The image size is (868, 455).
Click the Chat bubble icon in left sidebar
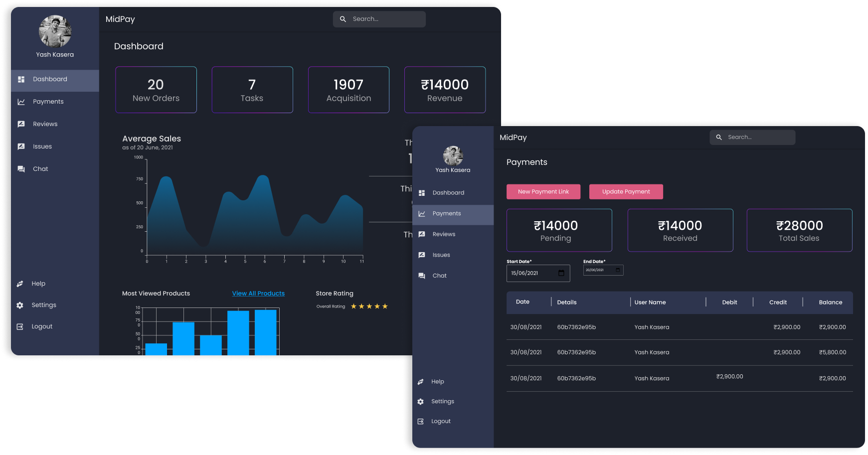pyautogui.click(x=21, y=169)
